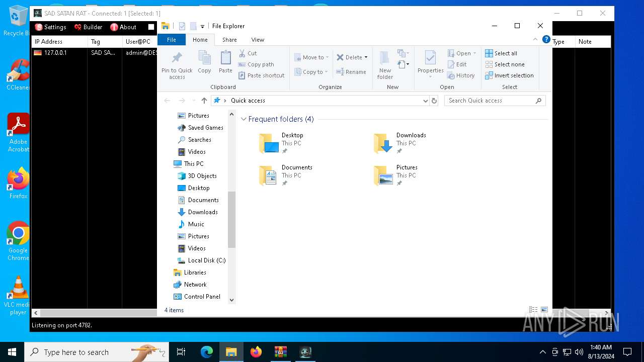The width and height of the screenshot is (644, 362).
Task: Open the Downloads frequent folder
Action: tap(400, 143)
